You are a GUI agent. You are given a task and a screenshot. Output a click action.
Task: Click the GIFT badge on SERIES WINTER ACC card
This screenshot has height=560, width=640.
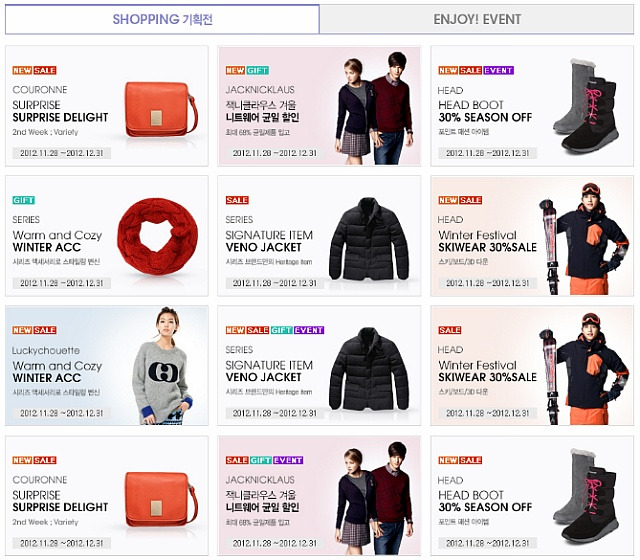click(23, 200)
